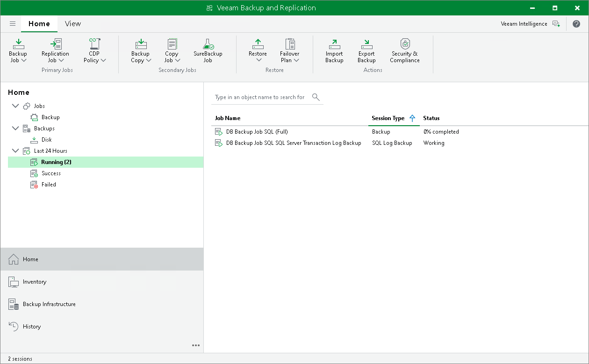Viewport: 589px width, 364px height.
Task: Sort by the Session Type column header
Action: click(x=388, y=118)
